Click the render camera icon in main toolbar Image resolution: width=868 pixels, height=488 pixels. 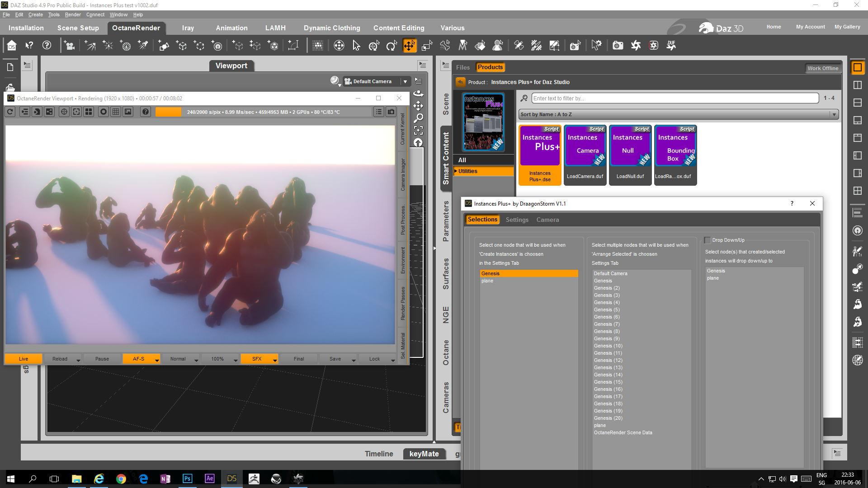(618, 45)
